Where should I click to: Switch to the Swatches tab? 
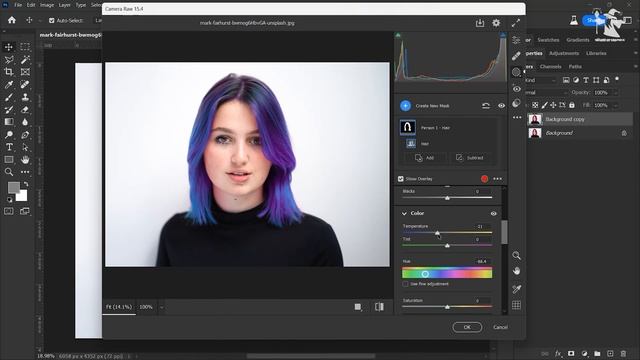coord(548,40)
